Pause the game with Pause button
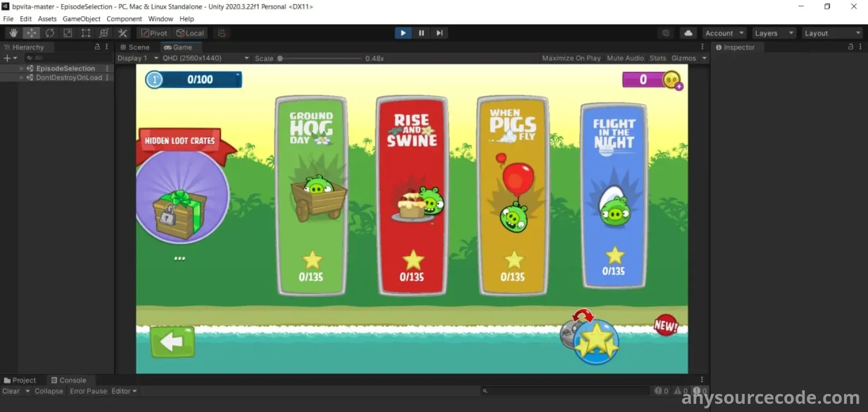The height and width of the screenshot is (412, 868). click(x=421, y=33)
